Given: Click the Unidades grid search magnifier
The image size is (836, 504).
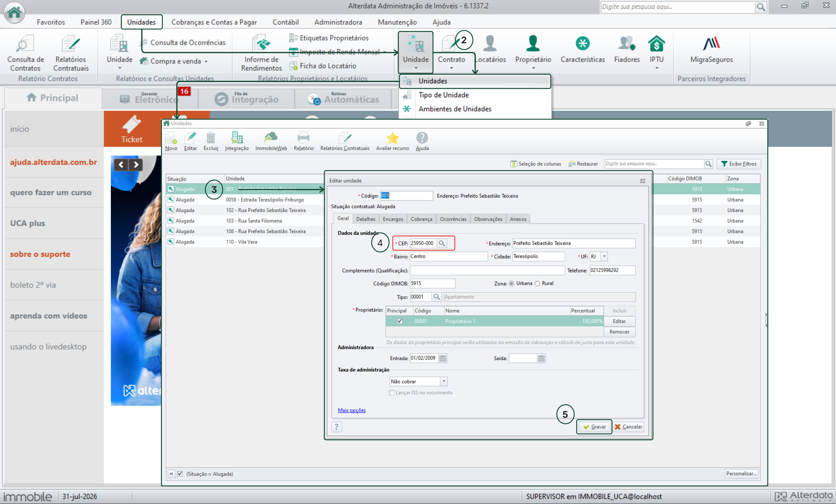Looking at the screenshot, I should (x=708, y=164).
